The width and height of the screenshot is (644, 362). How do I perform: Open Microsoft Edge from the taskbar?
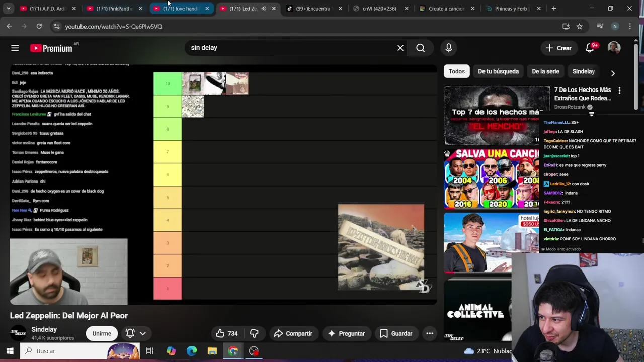[x=192, y=351]
